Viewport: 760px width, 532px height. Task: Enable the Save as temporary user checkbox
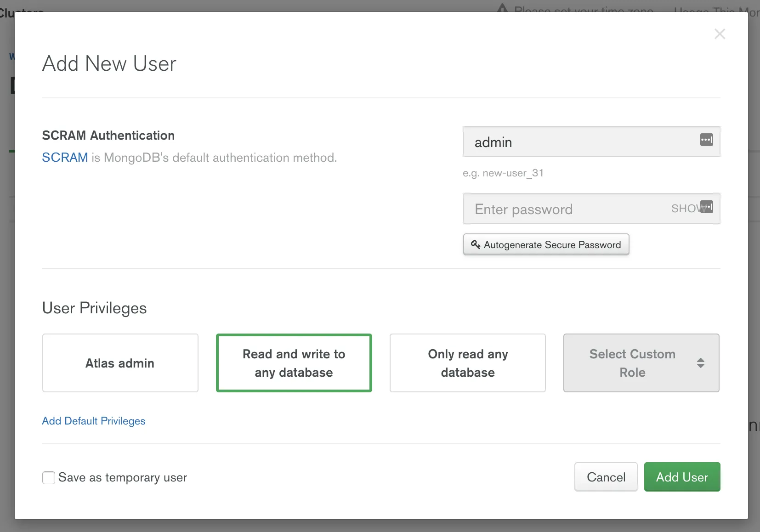(x=49, y=478)
